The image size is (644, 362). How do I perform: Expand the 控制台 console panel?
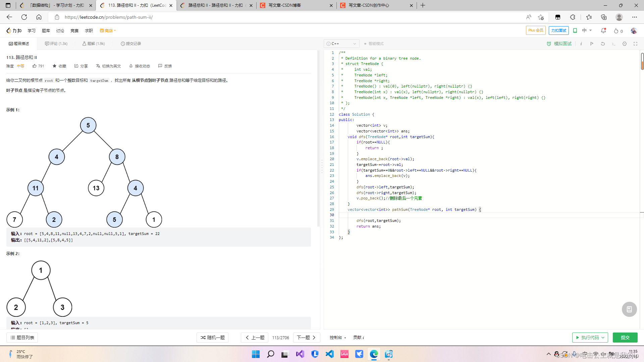pos(337,338)
